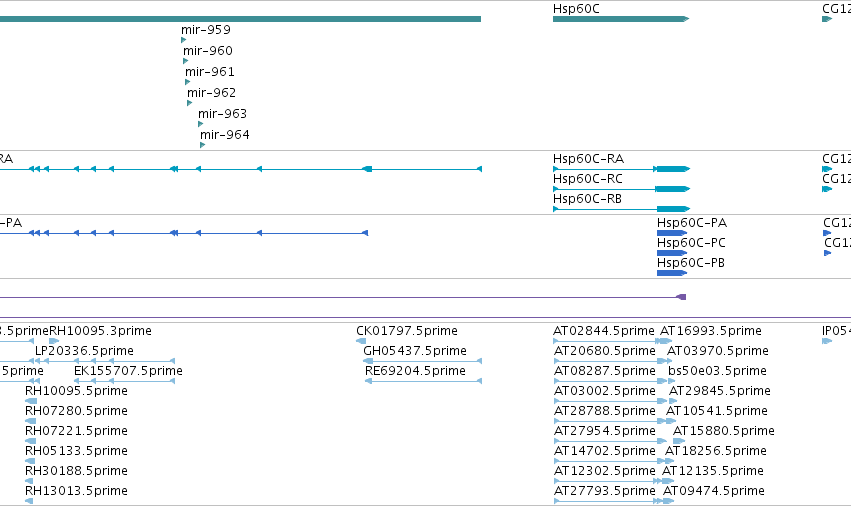Select the AT16993.5prime EST label

(711, 331)
